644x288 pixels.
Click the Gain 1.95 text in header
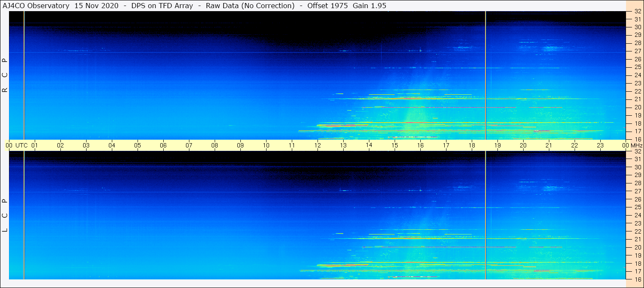pyautogui.click(x=369, y=6)
